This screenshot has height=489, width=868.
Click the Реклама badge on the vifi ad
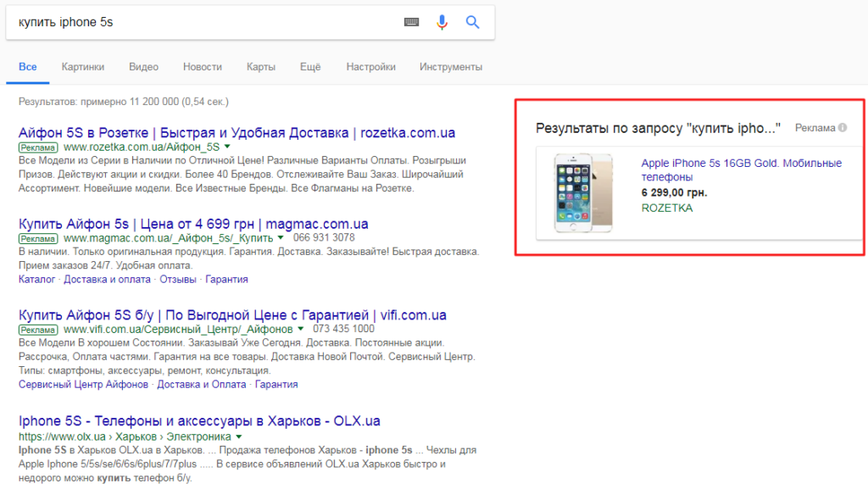pyautogui.click(x=37, y=331)
